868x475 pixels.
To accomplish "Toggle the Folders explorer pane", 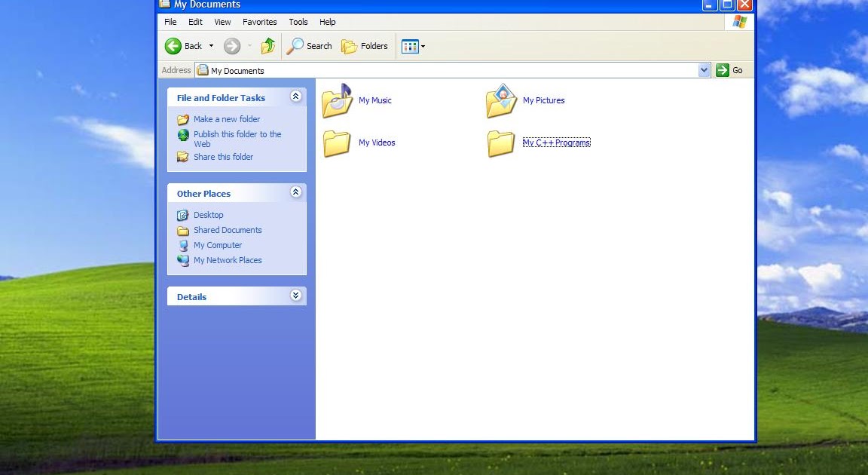I will 365,46.
